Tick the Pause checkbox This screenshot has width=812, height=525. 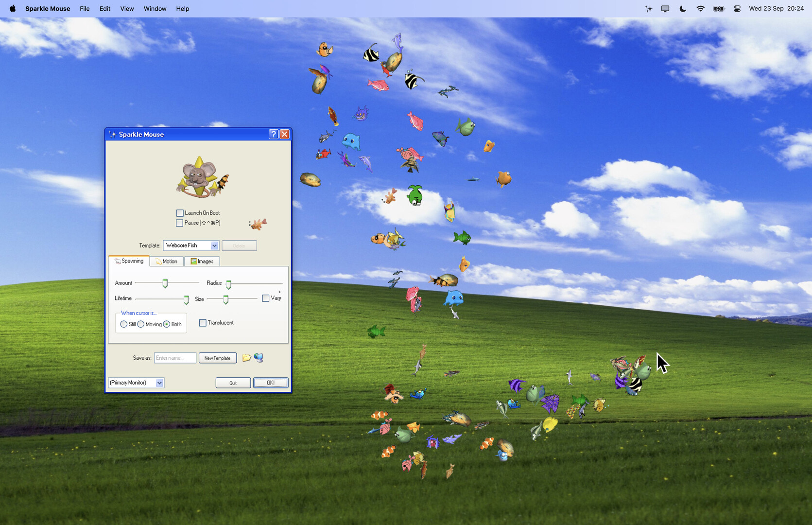[179, 223]
